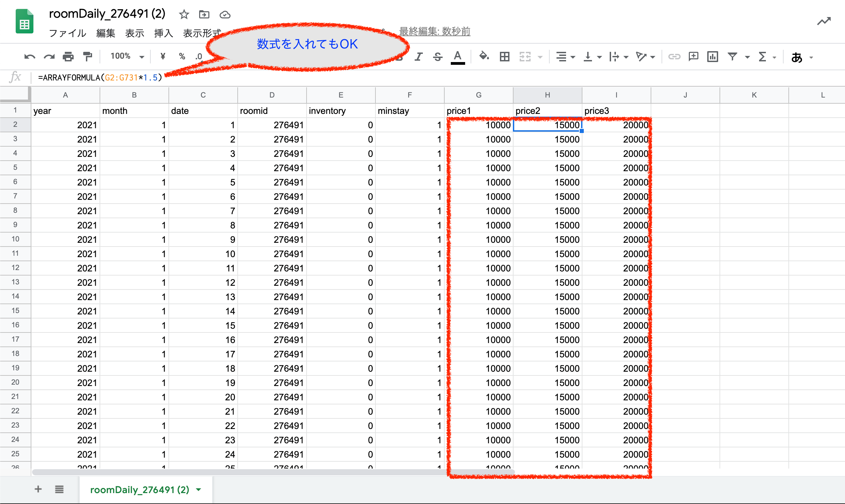
Task: Open the ファイル menu
Action: click(67, 33)
